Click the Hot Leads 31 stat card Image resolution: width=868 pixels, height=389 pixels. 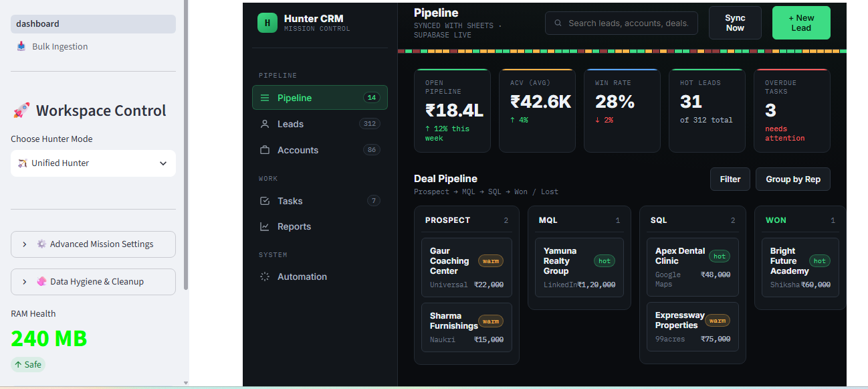coord(708,110)
